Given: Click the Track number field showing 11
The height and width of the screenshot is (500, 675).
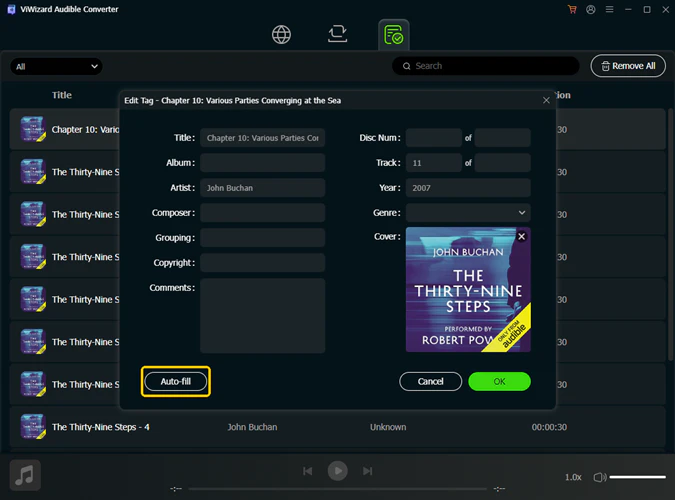Looking at the screenshot, I should click(433, 163).
